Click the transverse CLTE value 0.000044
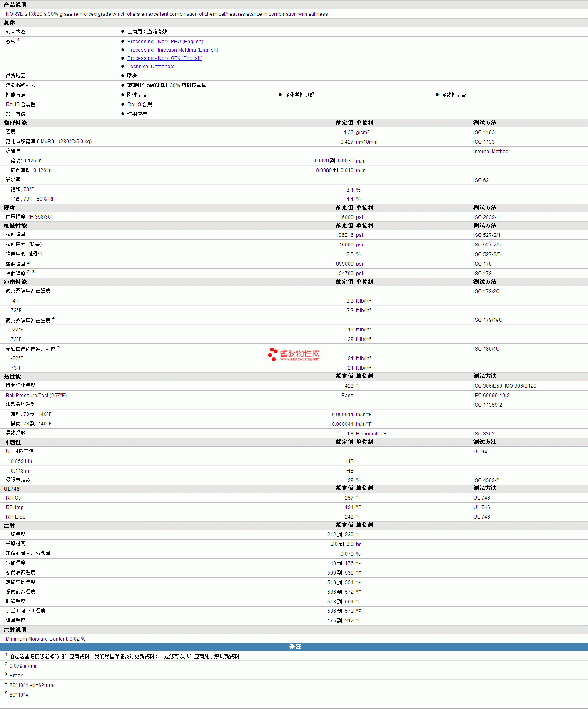Screen dimensions: 588x709 click(x=343, y=424)
